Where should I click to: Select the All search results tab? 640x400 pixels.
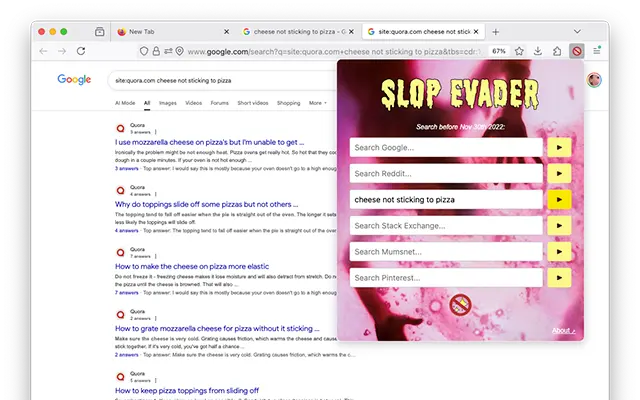click(x=147, y=103)
